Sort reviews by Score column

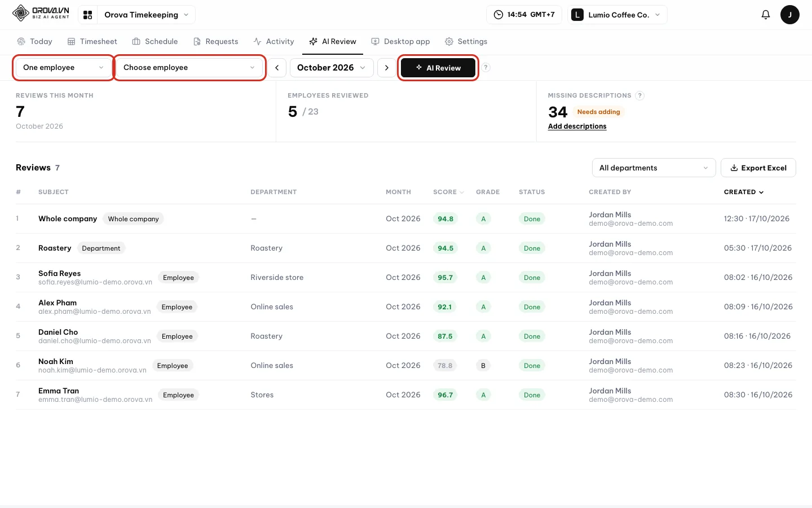(x=448, y=192)
